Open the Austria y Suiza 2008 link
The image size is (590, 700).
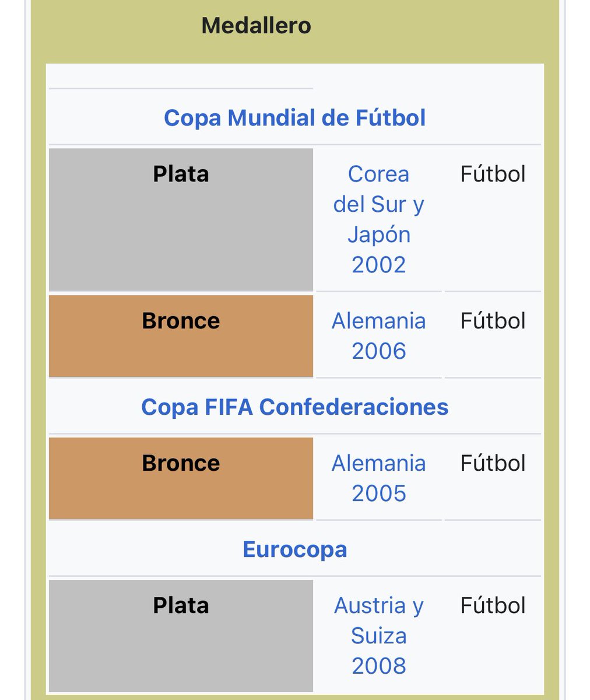pos(378,635)
